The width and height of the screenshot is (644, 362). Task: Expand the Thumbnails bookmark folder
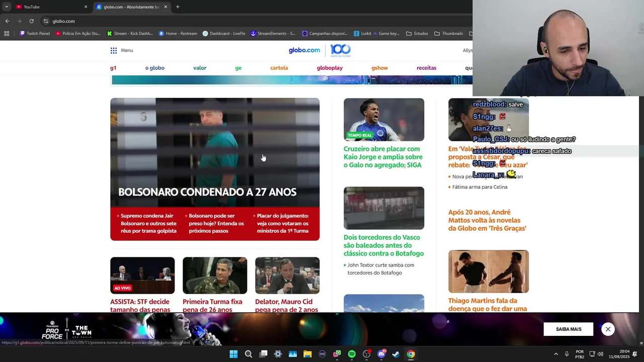(x=448, y=34)
